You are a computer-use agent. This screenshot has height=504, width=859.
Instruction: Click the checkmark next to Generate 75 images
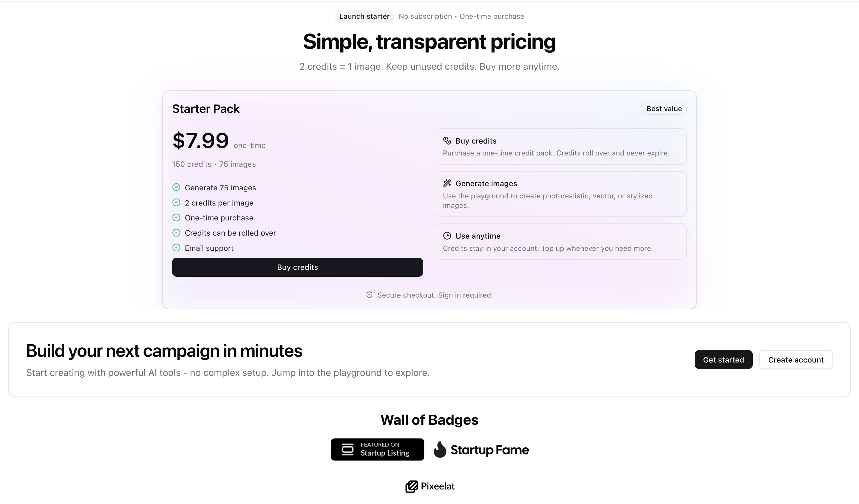click(x=176, y=187)
